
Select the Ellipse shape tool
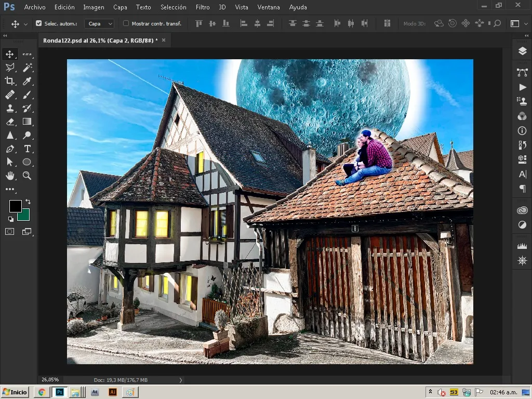pyautogui.click(x=27, y=162)
